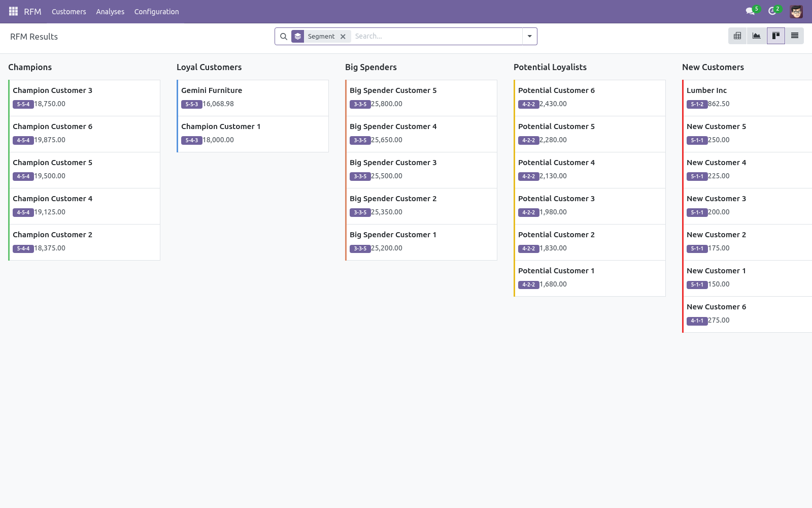Open the Big Spender Customer 5 card
This screenshot has width=812, height=508.
point(421,98)
